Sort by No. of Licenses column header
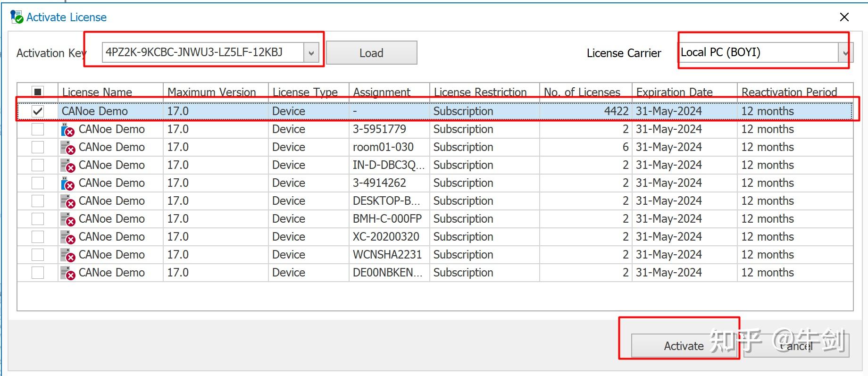Screen dimensions: 868x376 pyautogui.click(x=586, y=92)
